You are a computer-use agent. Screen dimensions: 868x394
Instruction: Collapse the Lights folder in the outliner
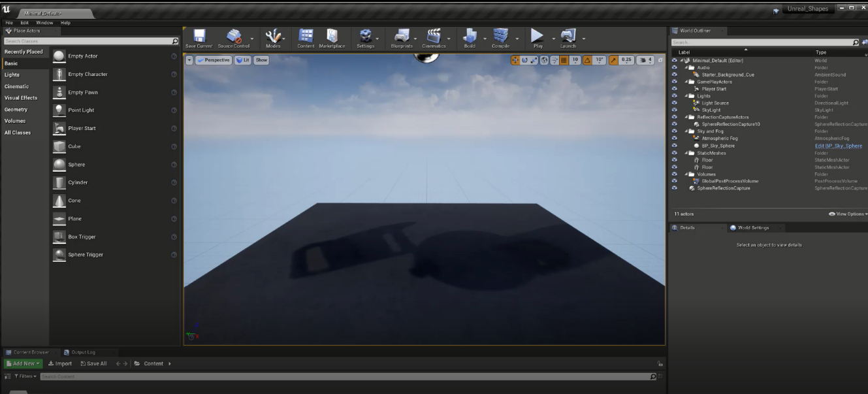pyautogui.click(x=686, y=96)
